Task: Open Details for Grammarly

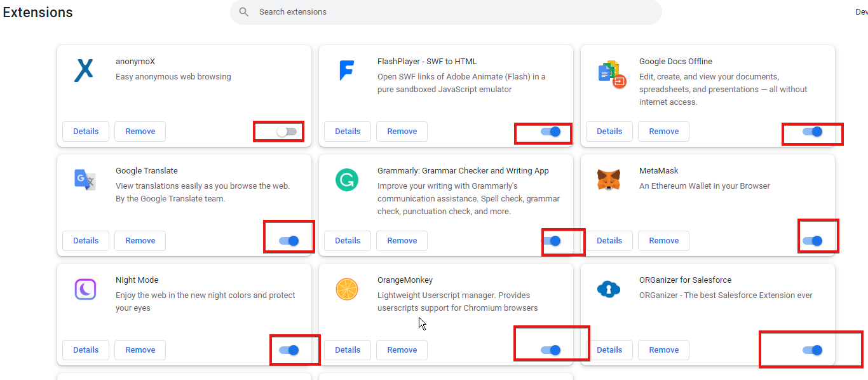Action: 348,241
